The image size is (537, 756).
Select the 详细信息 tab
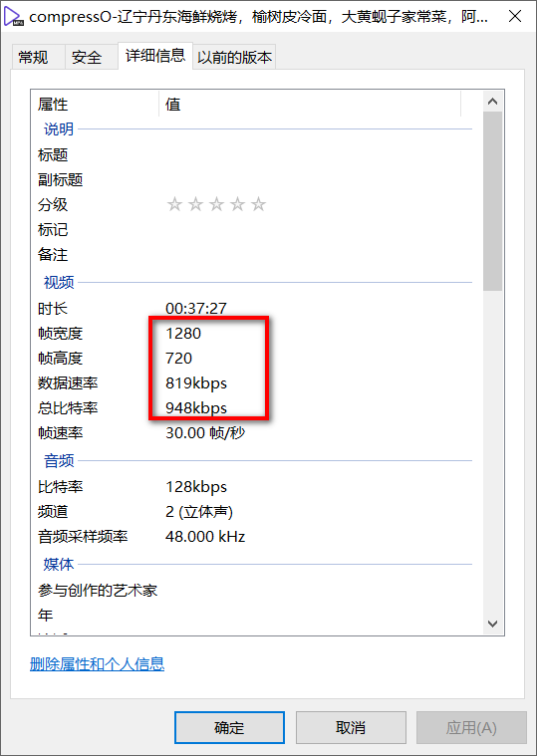pos(155,56)
